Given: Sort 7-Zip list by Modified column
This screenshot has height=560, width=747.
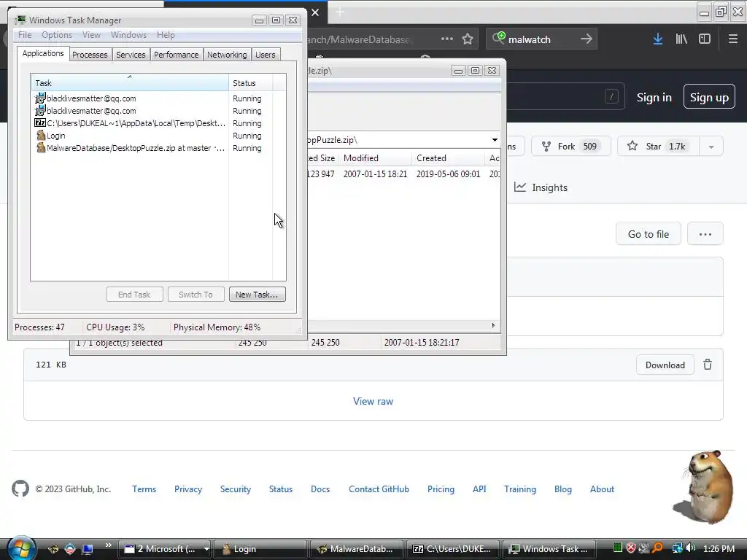Looking at the screenshot, I should (x=376, y=158).
